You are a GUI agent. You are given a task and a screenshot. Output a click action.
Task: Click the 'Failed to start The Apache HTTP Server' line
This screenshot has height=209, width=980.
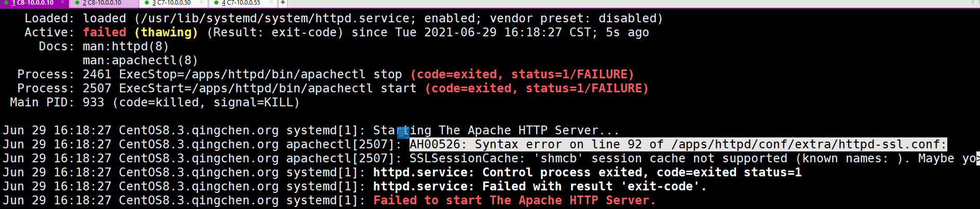514,201
